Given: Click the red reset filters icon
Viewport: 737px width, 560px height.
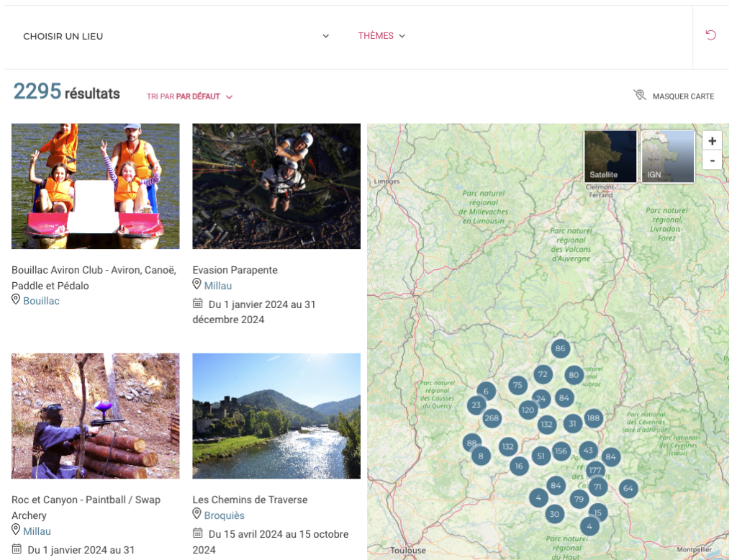Looking at the screenshot, I should [x=710, y=35].
